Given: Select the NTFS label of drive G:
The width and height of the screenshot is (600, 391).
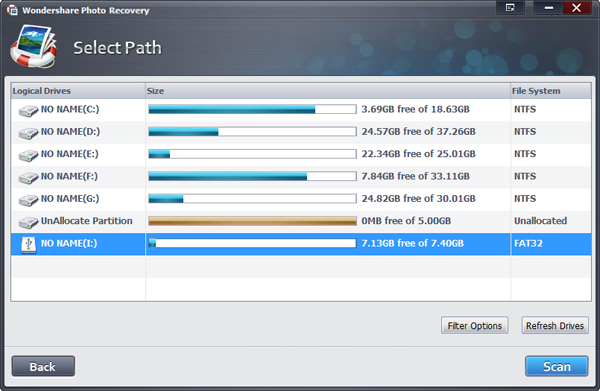Looking at the screenshot, I should click(525, 199).
